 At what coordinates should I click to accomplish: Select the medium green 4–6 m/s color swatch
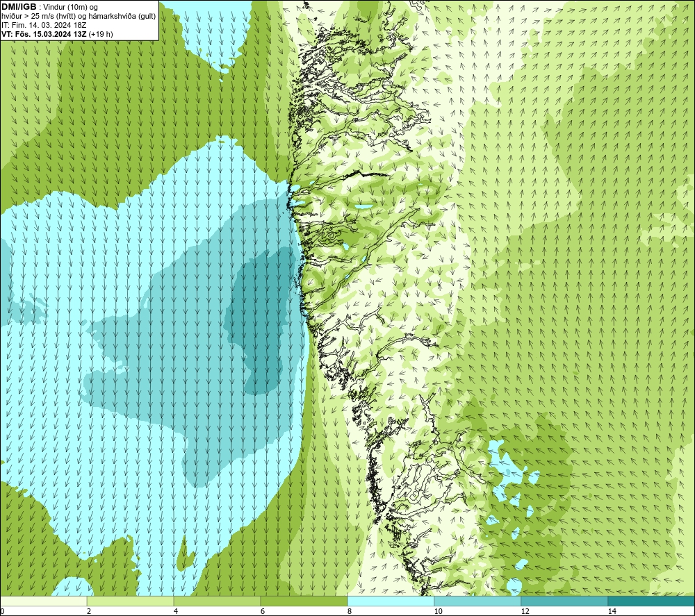point(217,601)
